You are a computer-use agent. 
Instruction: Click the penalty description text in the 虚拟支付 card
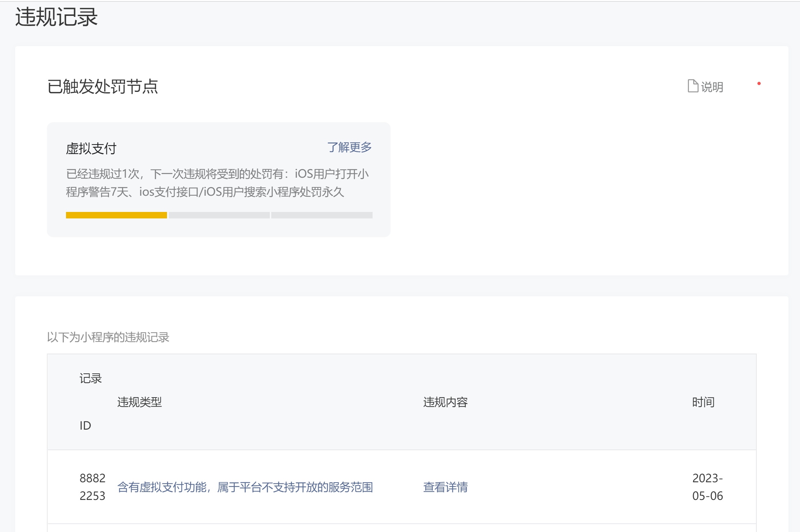pyautogui.click(x=216, y=183)
